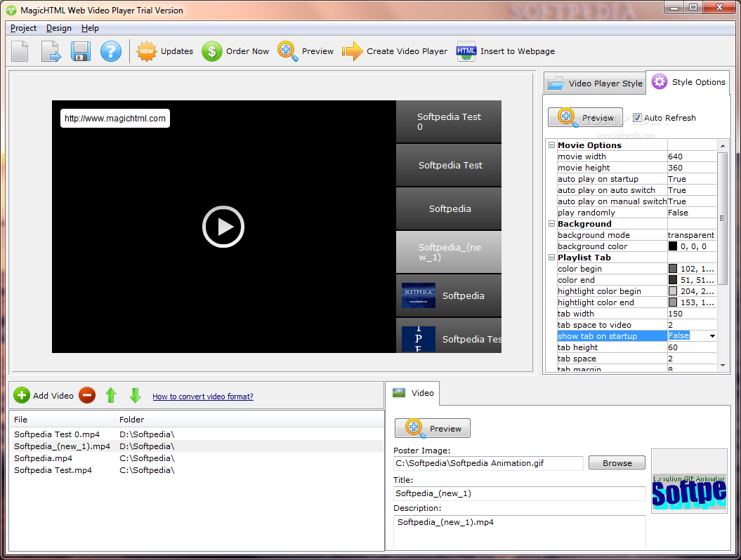
Task: Click the movie width value 640
Action: (x=692, y=156)
